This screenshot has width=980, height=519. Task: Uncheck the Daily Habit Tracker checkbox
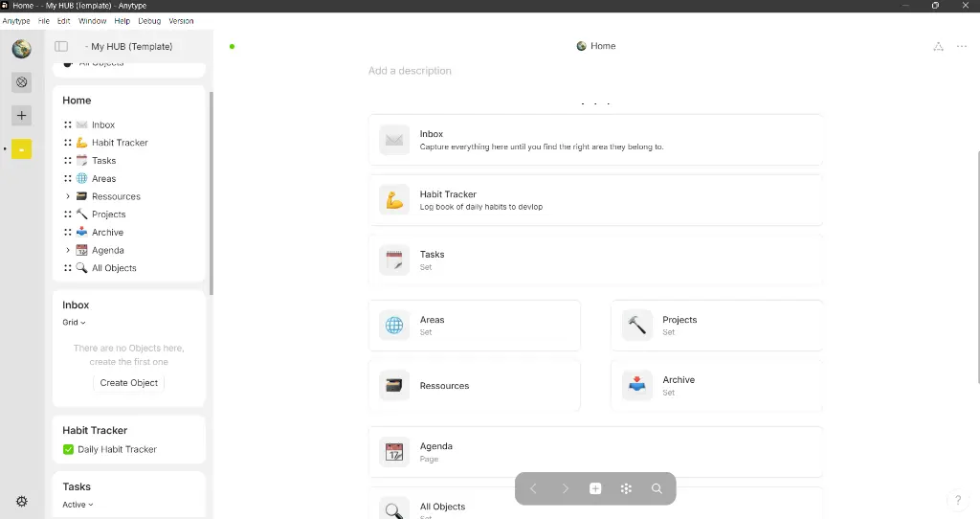pyautogui.click(x=68, y=449)
